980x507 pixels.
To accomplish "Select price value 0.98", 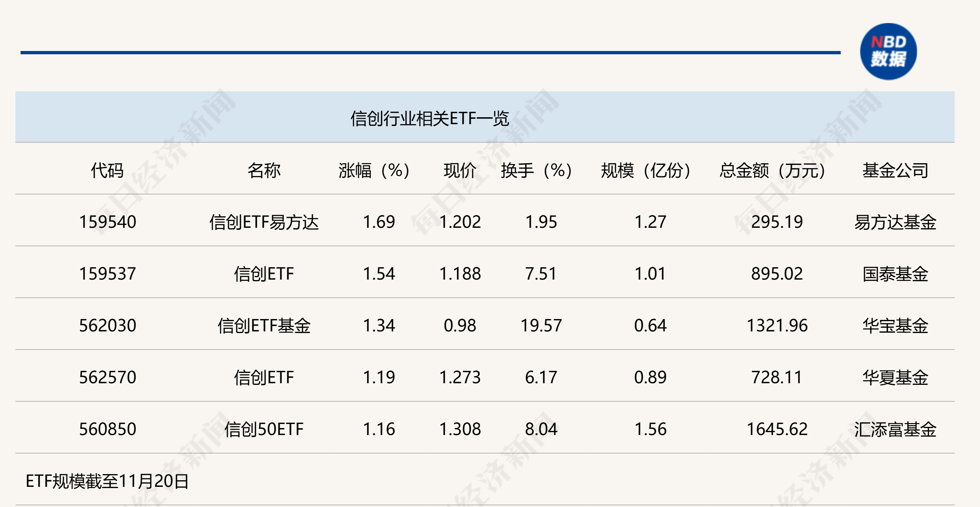I will (460, 326).
